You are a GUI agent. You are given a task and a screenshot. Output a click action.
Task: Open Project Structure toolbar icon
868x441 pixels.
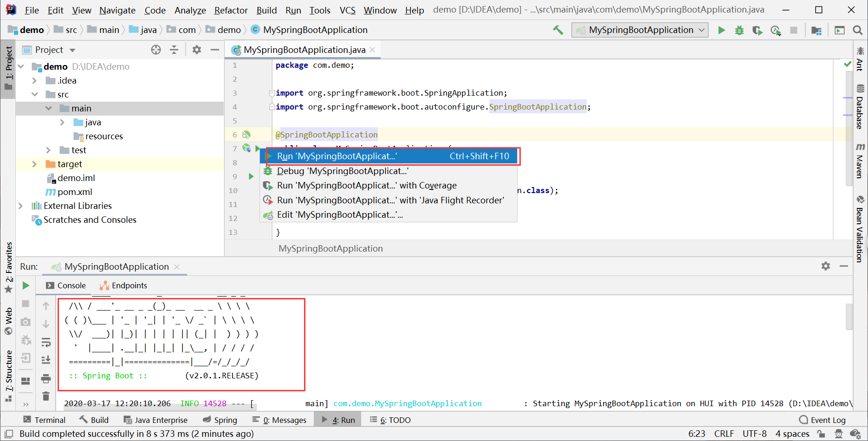click(816, 30)
